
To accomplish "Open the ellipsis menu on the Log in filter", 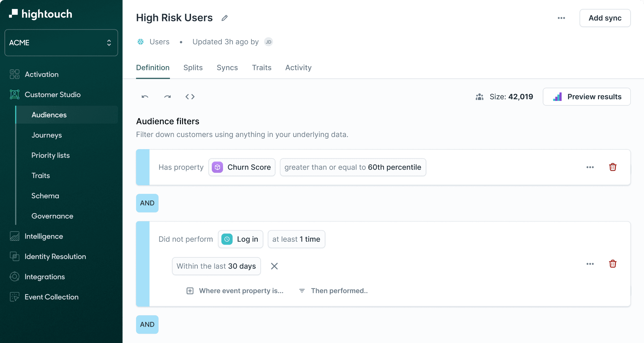I will pos(590,263).
